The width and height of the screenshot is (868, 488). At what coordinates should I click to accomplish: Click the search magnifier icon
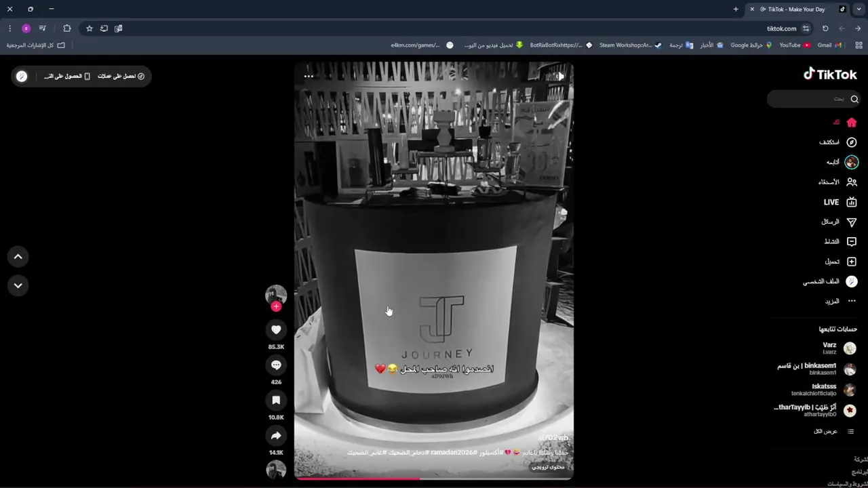[x=854, y=99]
